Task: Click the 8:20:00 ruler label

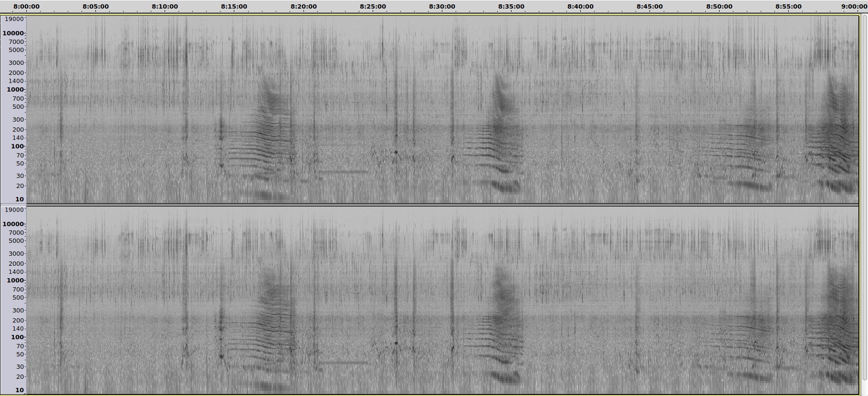Action: (303, 6)
